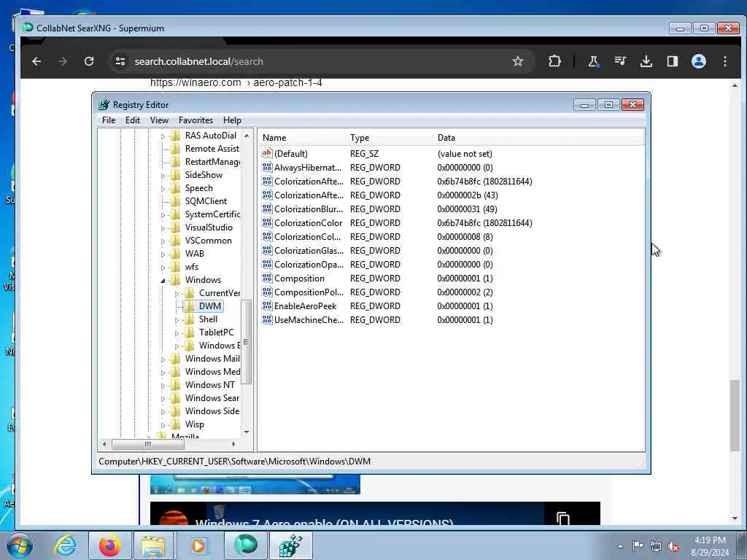Open the Favorites menu in Registry Editor
The width and height of the screenshot is (747, 560).
point(196,120)
